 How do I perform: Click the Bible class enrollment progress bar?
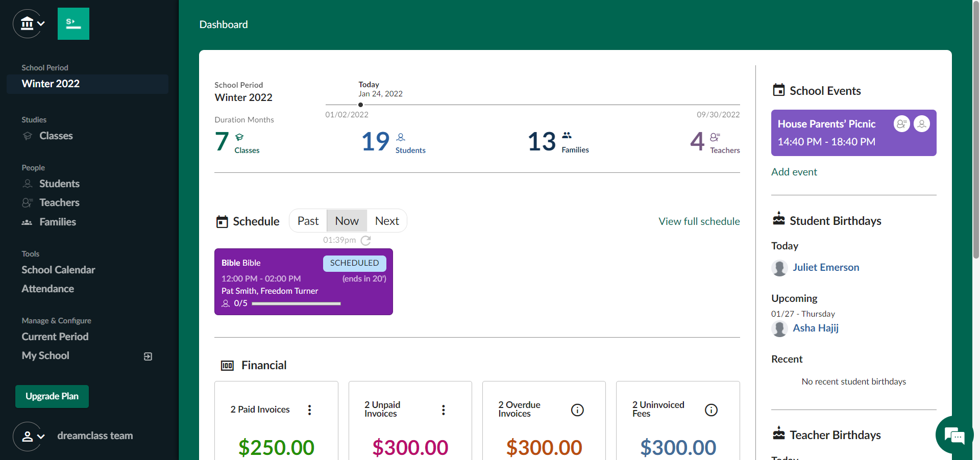(x=296, y=303)
